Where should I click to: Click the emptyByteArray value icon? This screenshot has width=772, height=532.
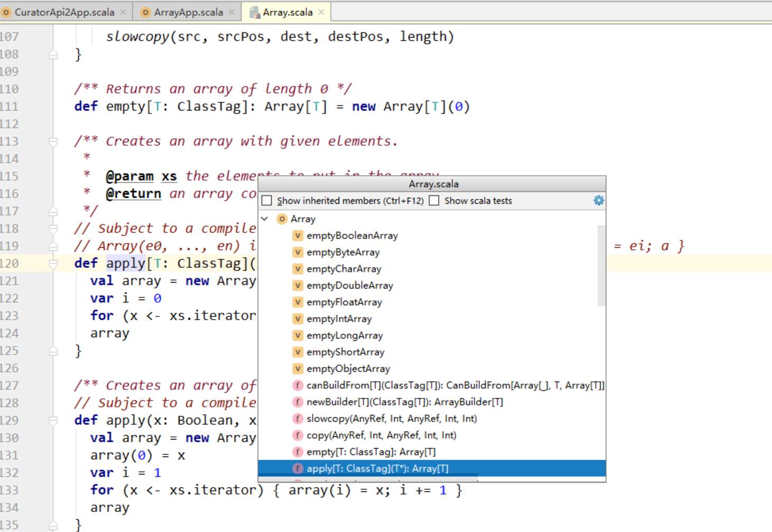coord(298,252)
